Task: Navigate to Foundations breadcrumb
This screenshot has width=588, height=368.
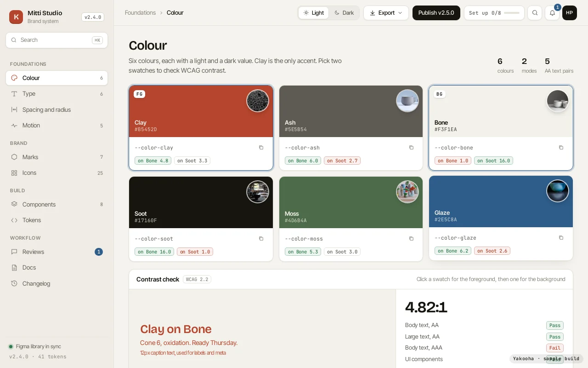Action: [x=140, y=13]
